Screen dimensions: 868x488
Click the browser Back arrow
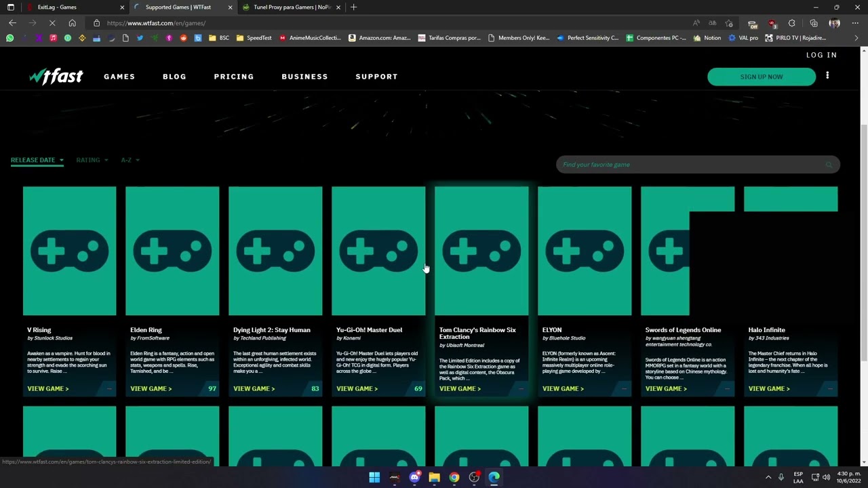coord(12,23)
